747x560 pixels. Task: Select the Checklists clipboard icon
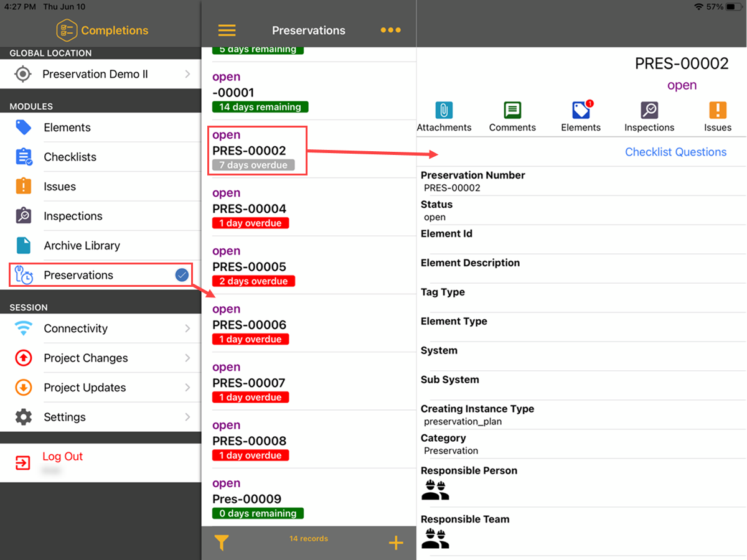point(24,157)
